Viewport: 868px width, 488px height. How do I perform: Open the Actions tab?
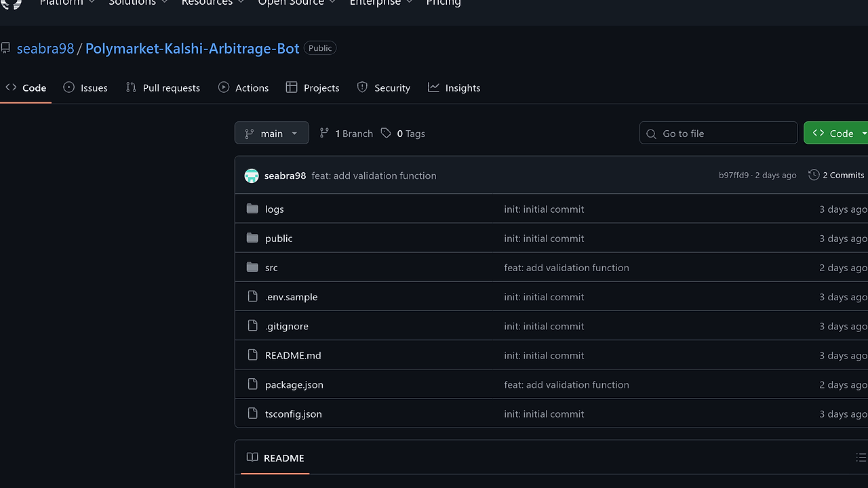(x=243, y=87)
